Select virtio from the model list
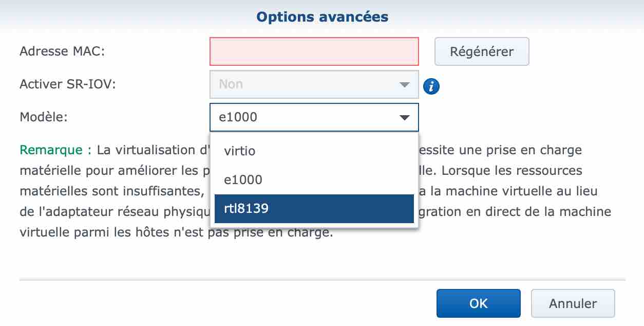The width and height of the screenshot is (644, 326). 314,151
